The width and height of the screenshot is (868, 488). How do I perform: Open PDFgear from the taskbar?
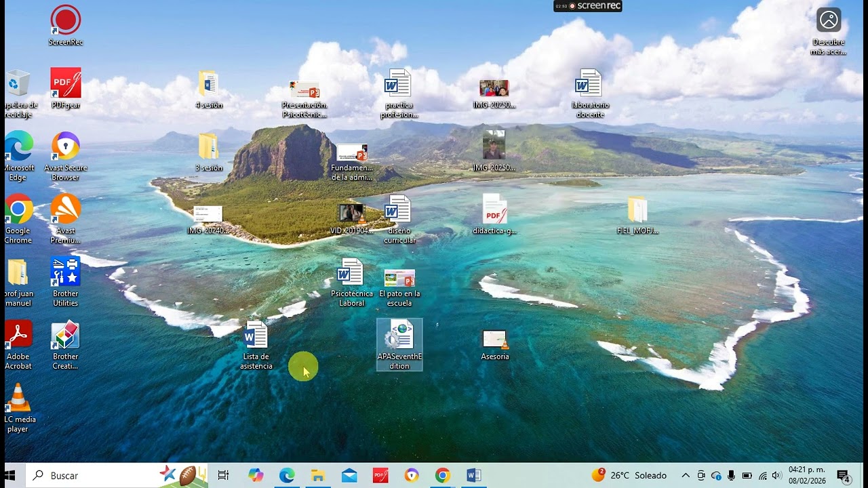[x=380, y=475]
